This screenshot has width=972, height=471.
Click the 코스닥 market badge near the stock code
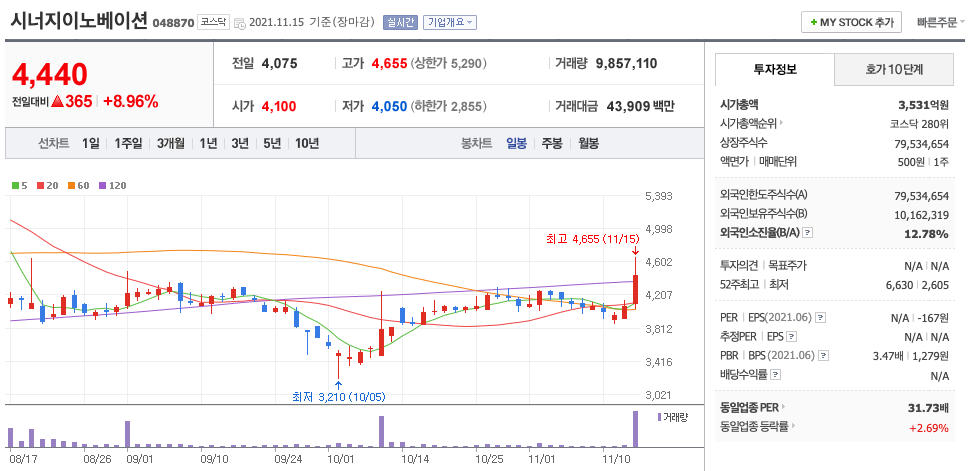point(214,22)
